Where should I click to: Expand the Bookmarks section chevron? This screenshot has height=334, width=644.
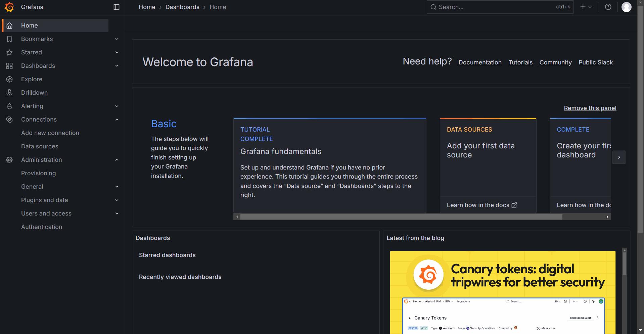117,39
